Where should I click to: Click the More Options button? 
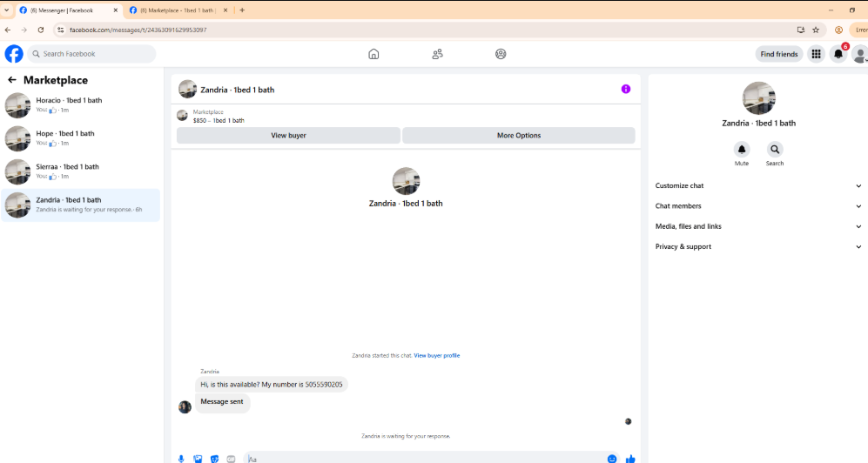click(x=519, y=136)
